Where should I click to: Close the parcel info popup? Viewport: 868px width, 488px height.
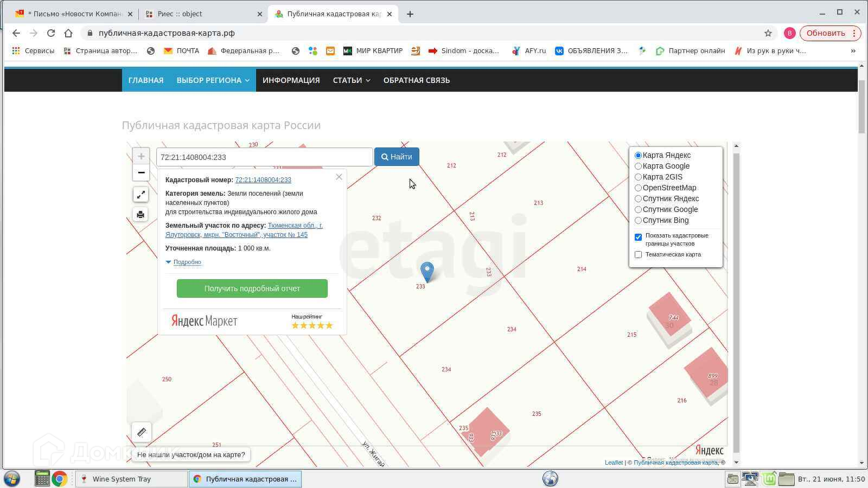tap(339, 177)
